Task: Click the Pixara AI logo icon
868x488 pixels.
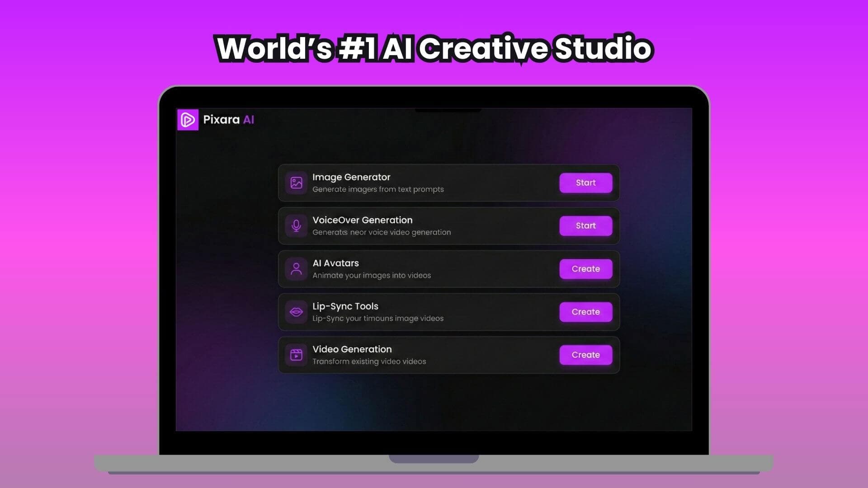Action: [x=188, y=120]
